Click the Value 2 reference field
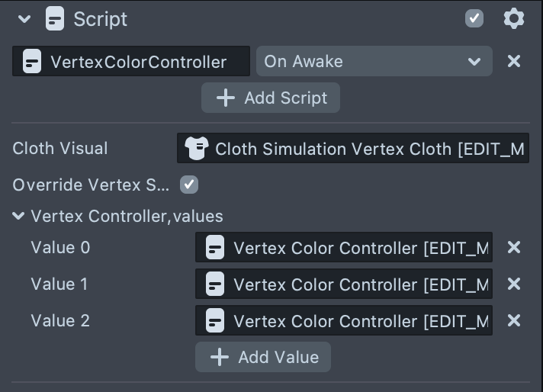 344,321
